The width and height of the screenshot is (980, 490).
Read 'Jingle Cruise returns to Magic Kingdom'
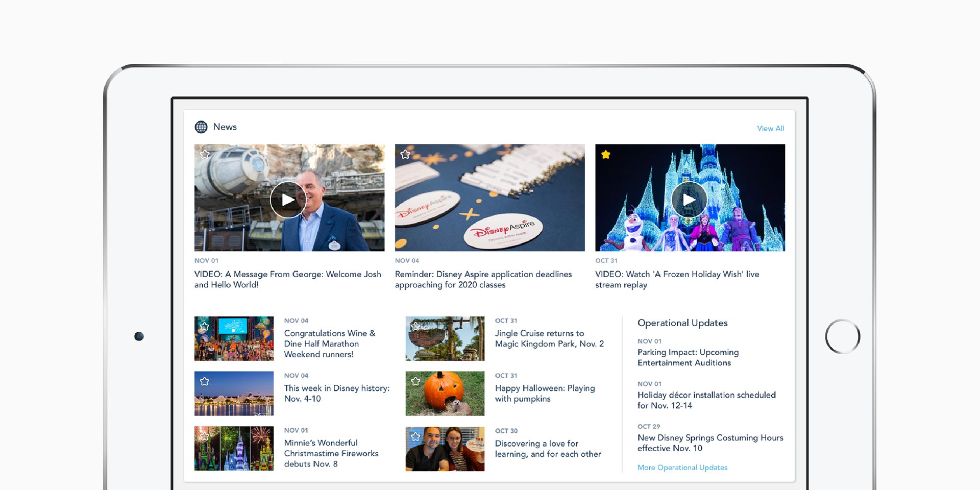tap(549, 338)
